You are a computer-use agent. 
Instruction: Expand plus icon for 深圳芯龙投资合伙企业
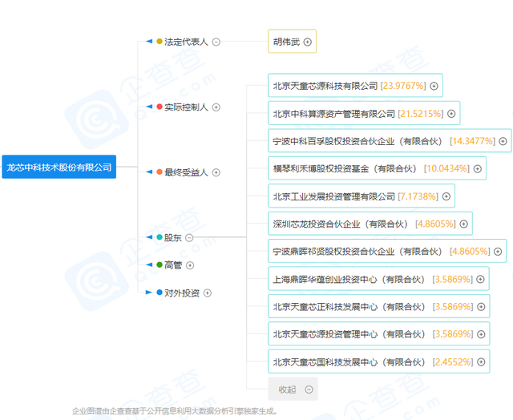(463, 224)
